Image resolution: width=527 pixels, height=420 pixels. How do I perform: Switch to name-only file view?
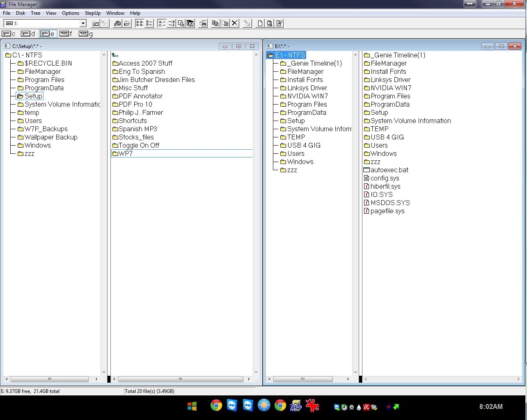pyautogui.click(x=140, y=23)
